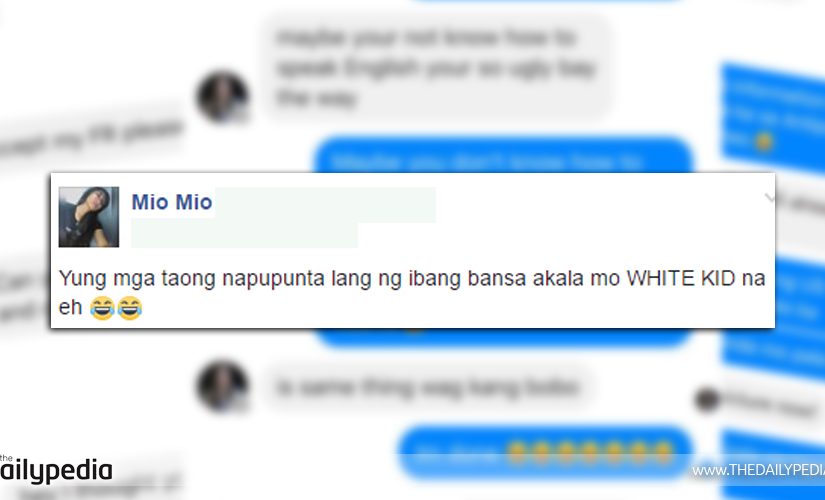This screenshot has width=825, height=500.
Task: Click the first laughing-crying emoji in the post
Action: pyautogui.click(x=102, y=308)
